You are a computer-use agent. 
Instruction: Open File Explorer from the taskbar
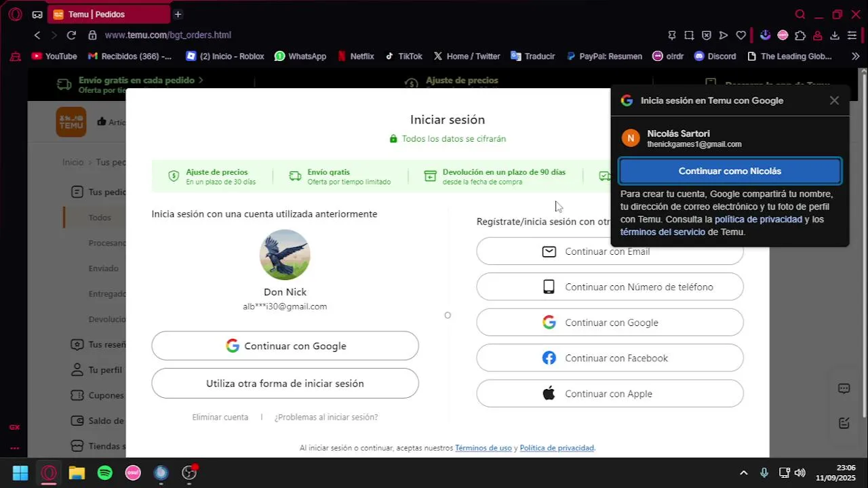click(77, 473)
